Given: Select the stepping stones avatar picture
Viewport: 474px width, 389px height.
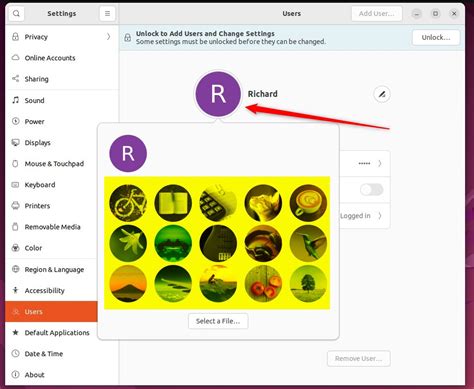Looking at the screenshot, I should pos(173,284).
